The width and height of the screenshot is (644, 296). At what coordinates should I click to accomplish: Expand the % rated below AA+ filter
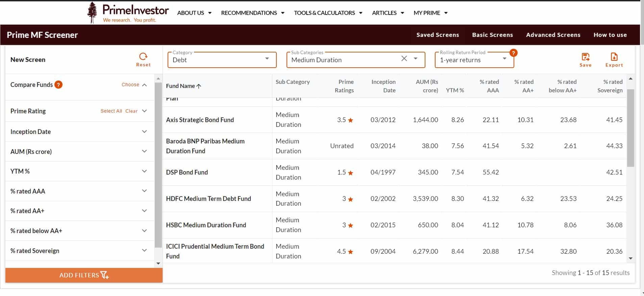pos(145,231)
